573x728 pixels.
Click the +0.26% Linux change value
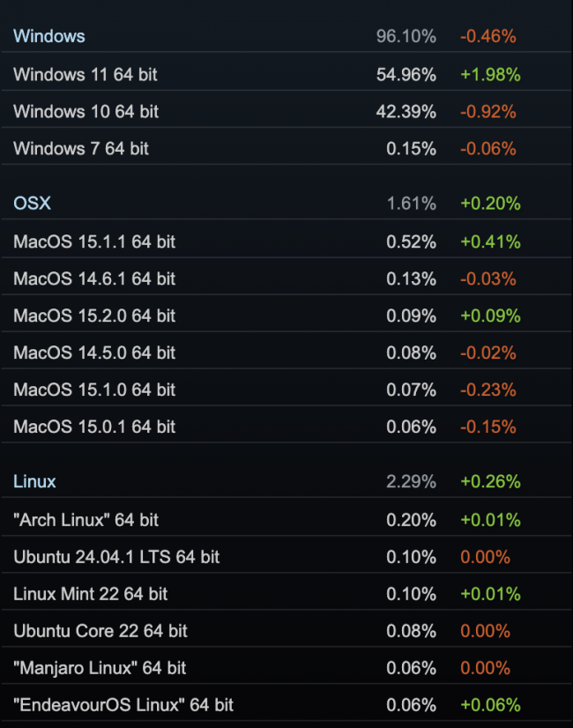tap(490, 481)
